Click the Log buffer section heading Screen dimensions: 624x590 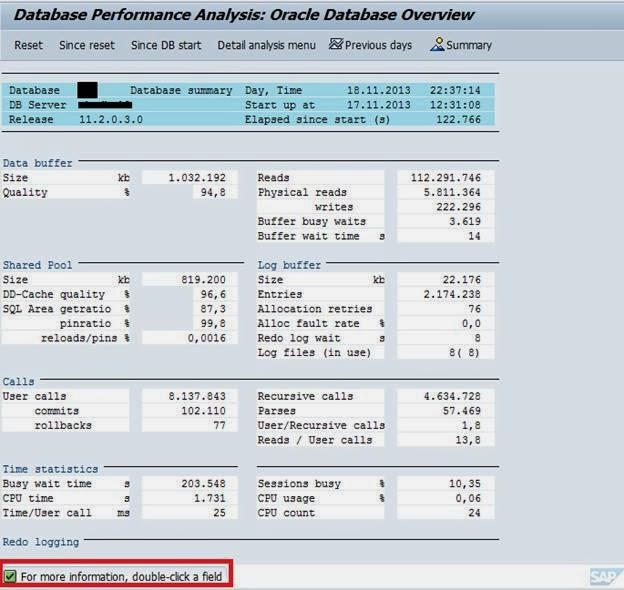[x=289, y=265]
